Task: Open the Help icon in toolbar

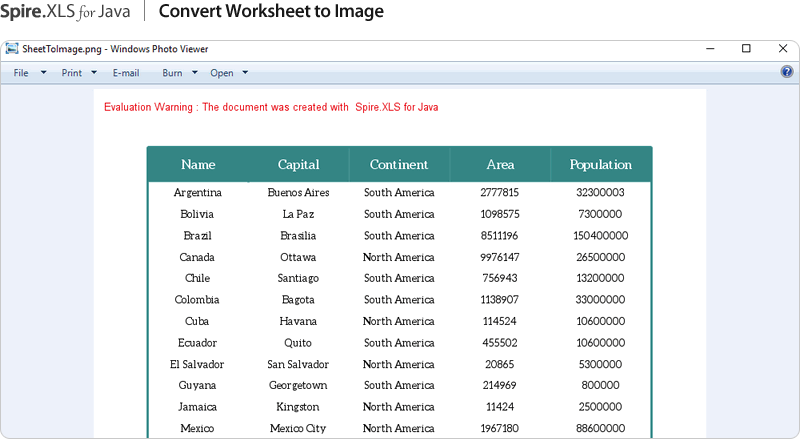Action: [787, 72]
